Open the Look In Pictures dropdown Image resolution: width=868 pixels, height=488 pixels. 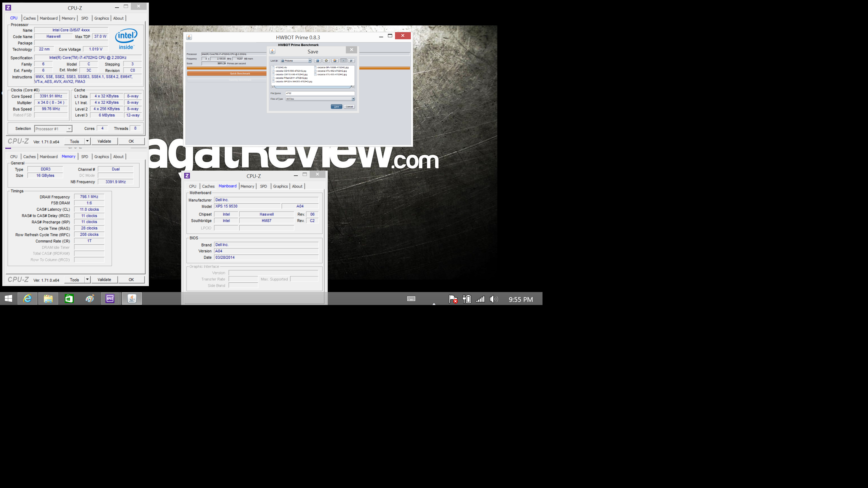coord(296,61)
